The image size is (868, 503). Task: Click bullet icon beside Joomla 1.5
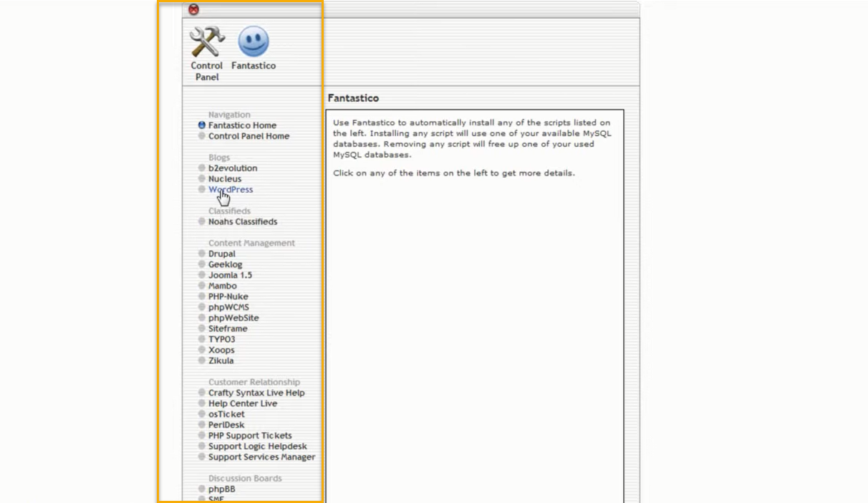tap(202, 275)
